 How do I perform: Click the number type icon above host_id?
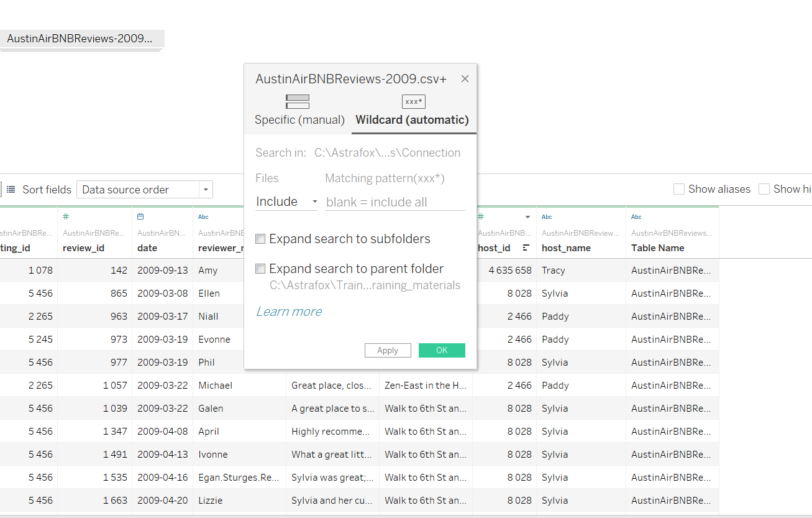481,217
